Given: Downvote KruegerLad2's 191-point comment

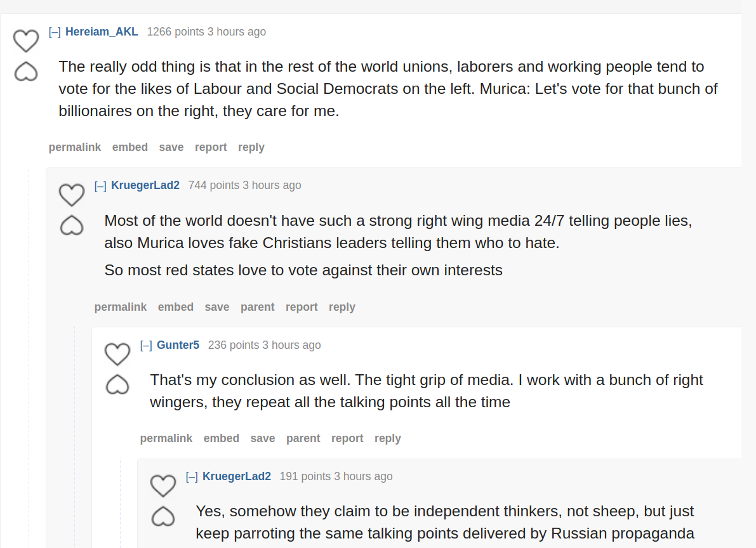Looking at the screenshot, I should pyautogui.click(x=163, y=516).
